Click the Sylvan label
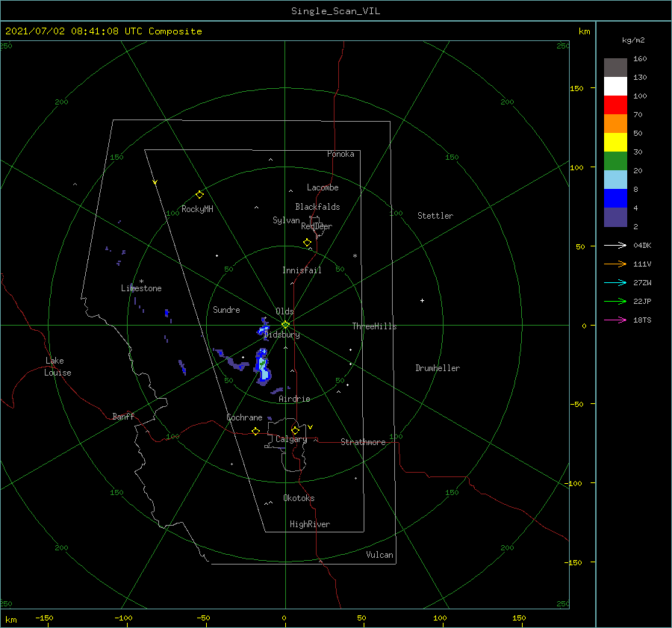Viewport: 672px width, 628px height. click(x=286, y=220)
